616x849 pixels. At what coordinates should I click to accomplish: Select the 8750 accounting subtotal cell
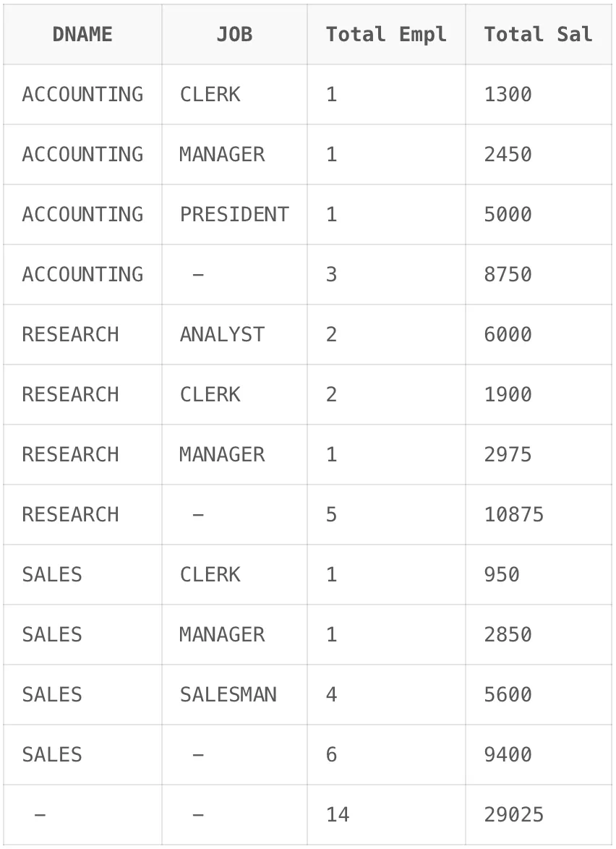[539, 275]
